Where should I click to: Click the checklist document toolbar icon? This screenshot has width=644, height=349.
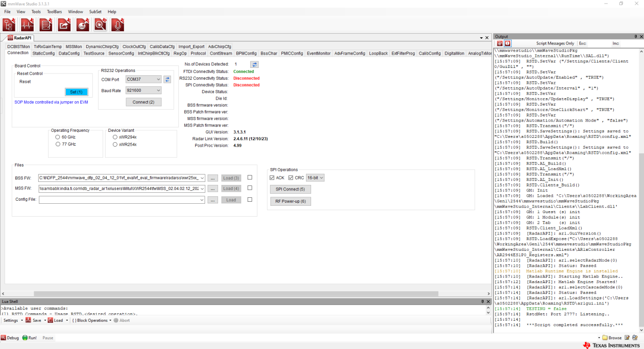click(46, 24)
